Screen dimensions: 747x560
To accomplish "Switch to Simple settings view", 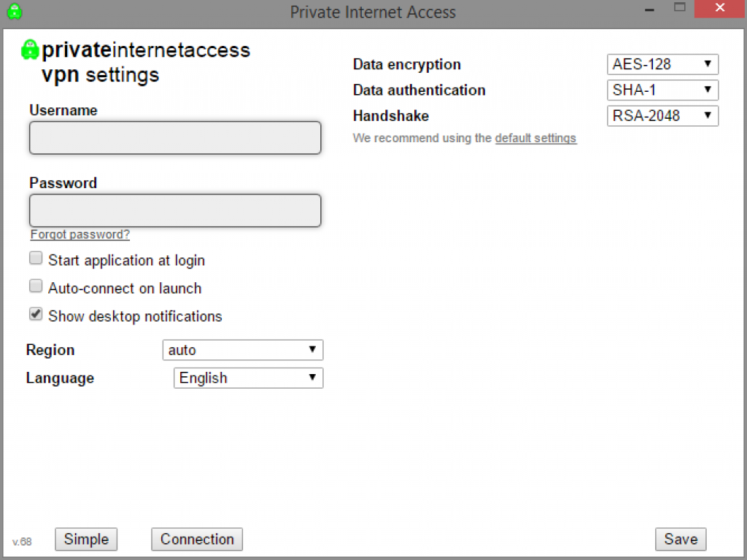I will [x=86, y=540].
